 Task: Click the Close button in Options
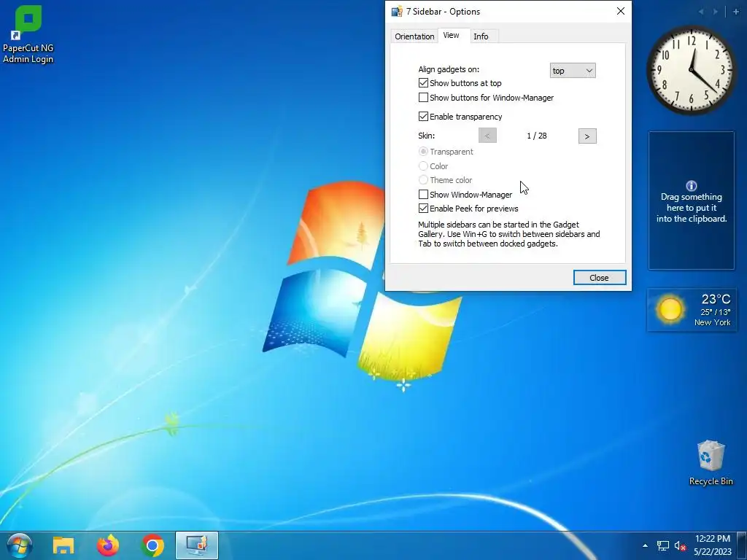(x=600, y=278)
